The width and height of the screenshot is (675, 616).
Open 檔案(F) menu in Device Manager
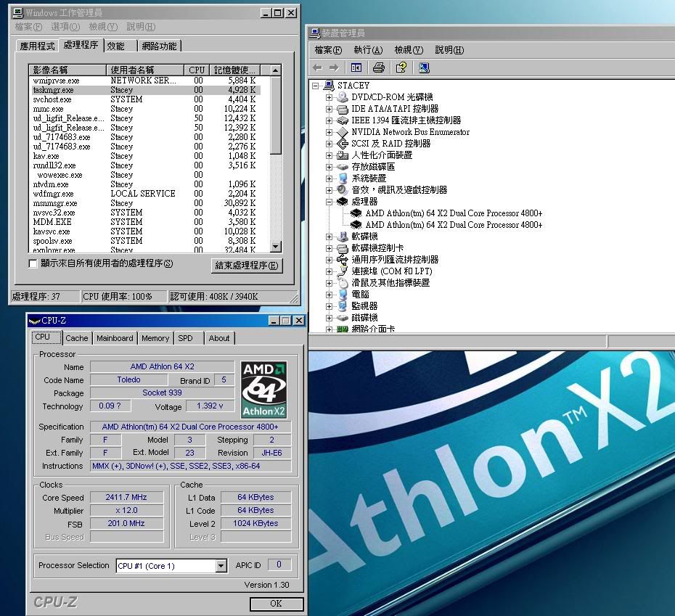[x=328, y=50]
